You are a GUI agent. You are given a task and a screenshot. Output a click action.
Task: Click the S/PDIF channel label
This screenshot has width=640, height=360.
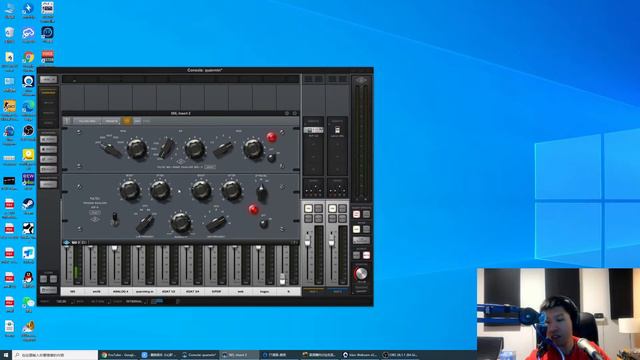pyautogui.click(x=216, y=291)
